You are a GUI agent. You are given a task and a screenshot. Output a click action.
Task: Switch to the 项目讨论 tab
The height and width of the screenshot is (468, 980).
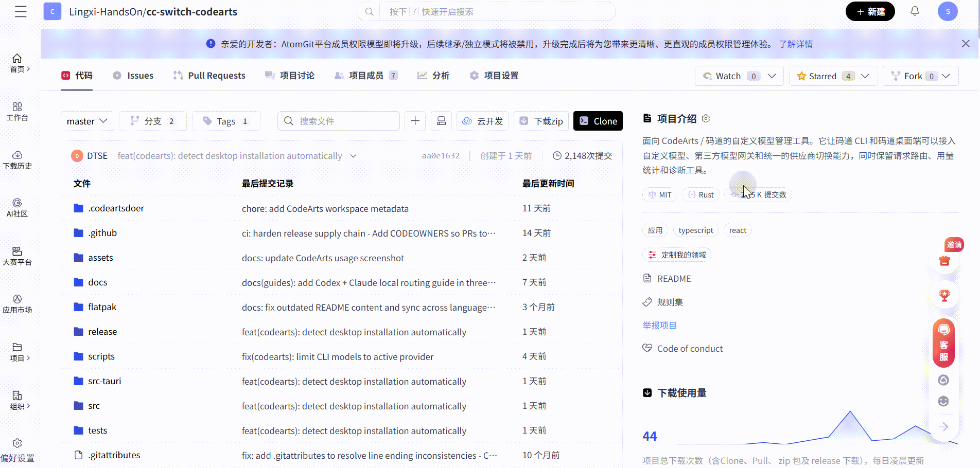tap(289, 76)
